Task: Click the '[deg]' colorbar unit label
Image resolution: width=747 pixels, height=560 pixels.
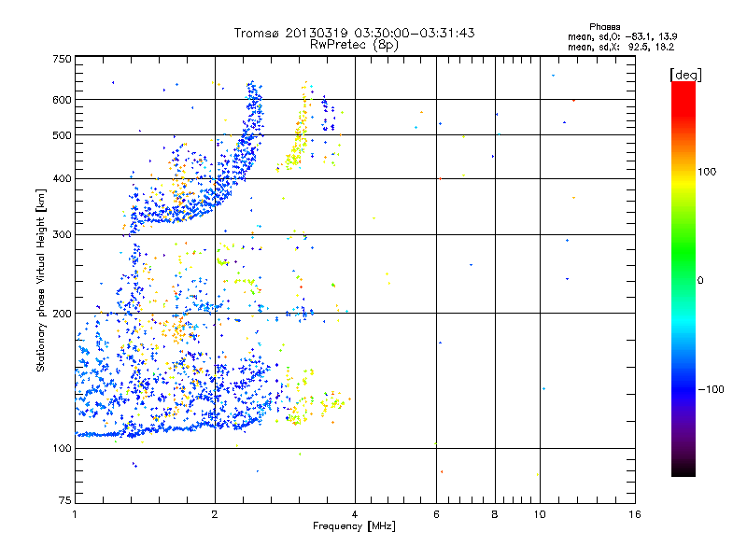Action: 685,76
